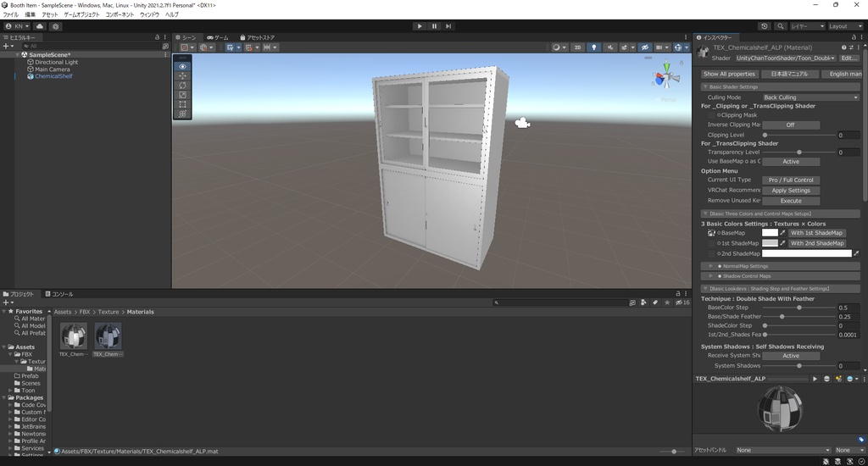Lock the Inspector panel
The height and width of the screenshot is (466, 868).
click(x=854, y=37)
